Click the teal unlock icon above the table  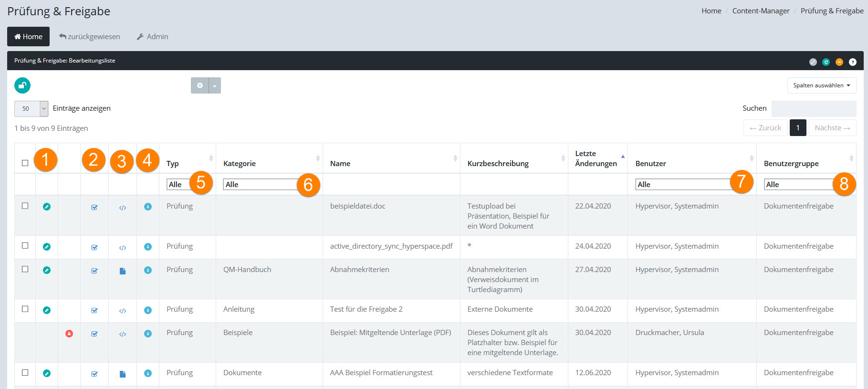coord(22,85)
